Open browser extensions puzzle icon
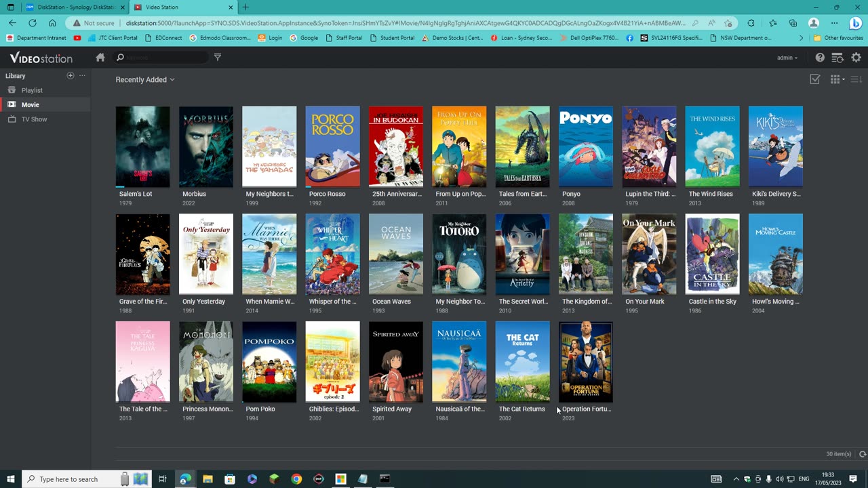 (751, 23)
